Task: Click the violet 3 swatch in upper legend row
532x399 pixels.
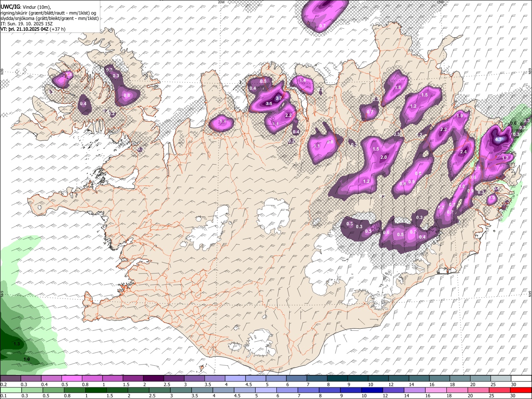Action: [194, 379]
